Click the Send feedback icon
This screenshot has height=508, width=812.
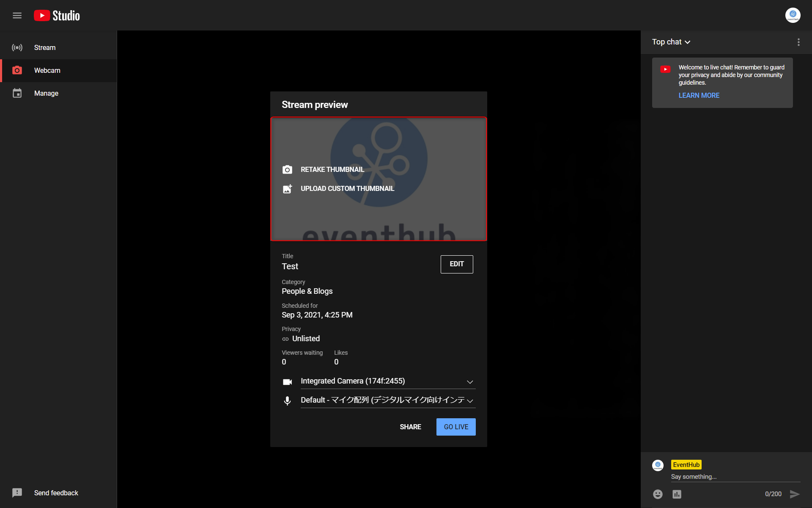coord(17,493)
